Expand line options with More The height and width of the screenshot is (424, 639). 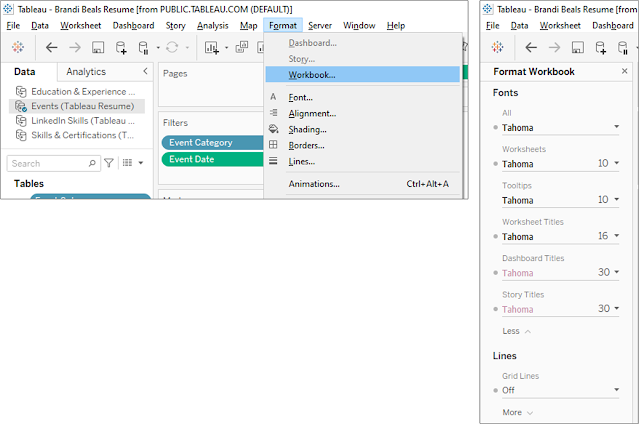point(518,413)
